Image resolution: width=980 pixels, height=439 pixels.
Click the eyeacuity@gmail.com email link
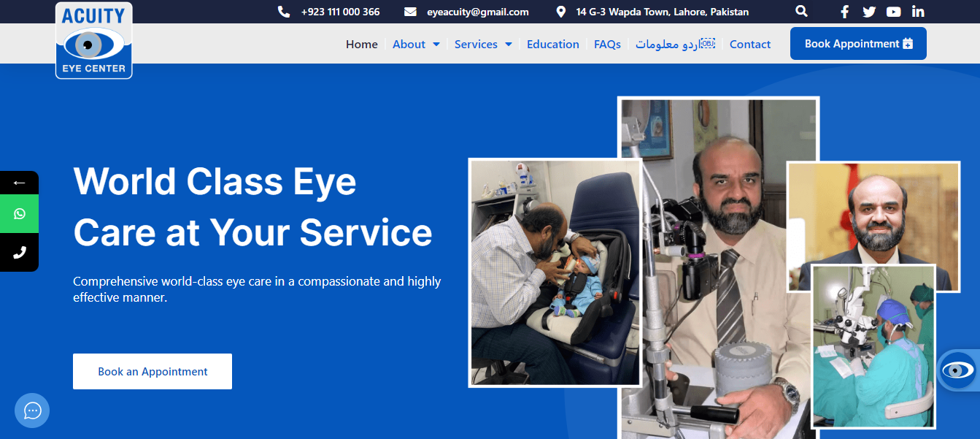click(478, 12)
